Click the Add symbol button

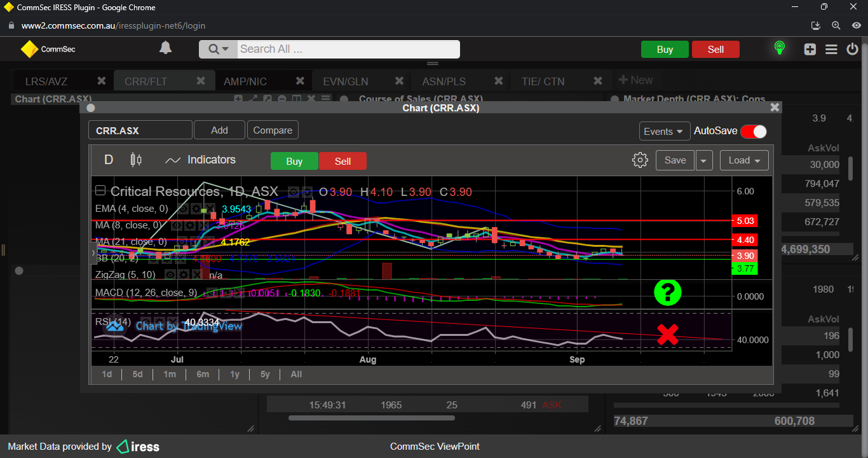coord(219,130)
